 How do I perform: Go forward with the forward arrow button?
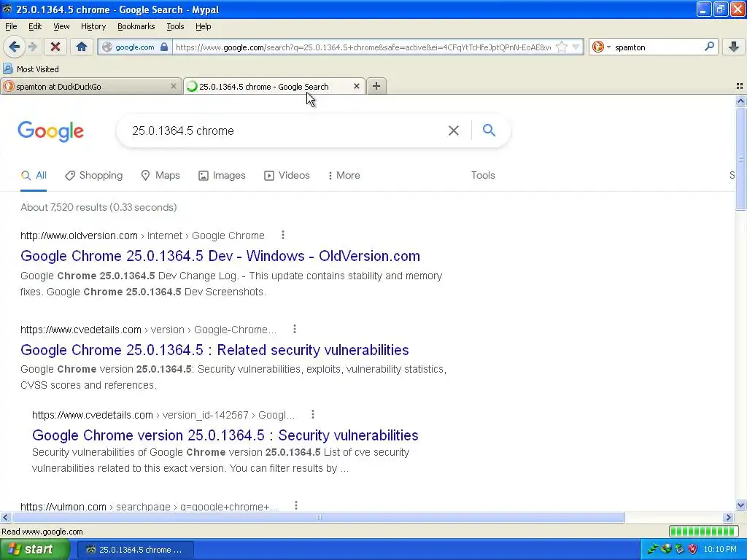click(x=33, y=47)
